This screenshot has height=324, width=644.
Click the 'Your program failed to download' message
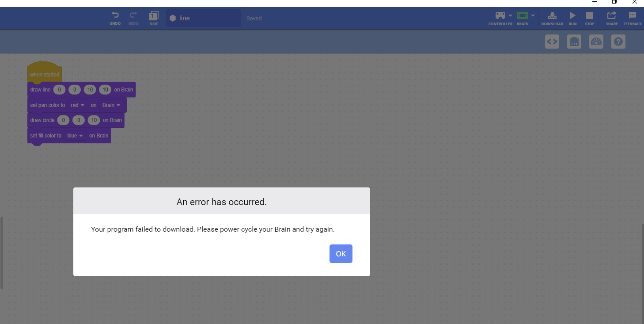click(212, 229)
